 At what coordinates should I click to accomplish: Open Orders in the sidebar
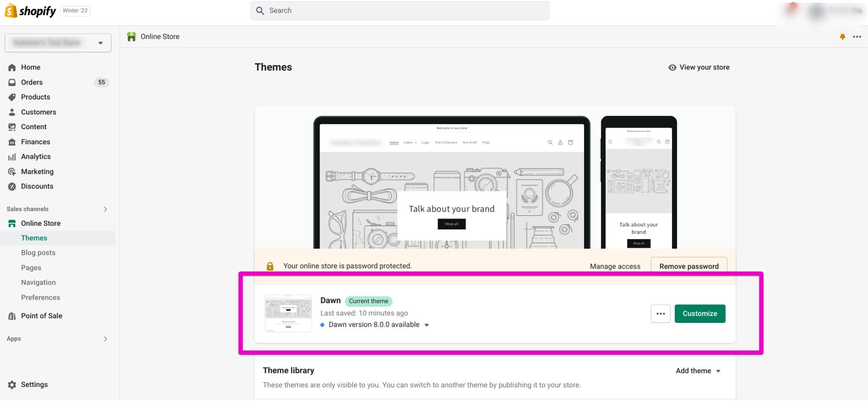[32, 82]
